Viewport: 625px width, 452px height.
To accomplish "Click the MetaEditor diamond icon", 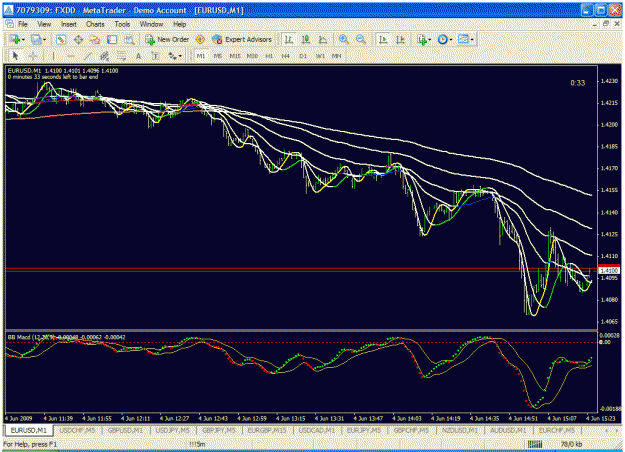I will pyautogui.click(x=200, y=39).
